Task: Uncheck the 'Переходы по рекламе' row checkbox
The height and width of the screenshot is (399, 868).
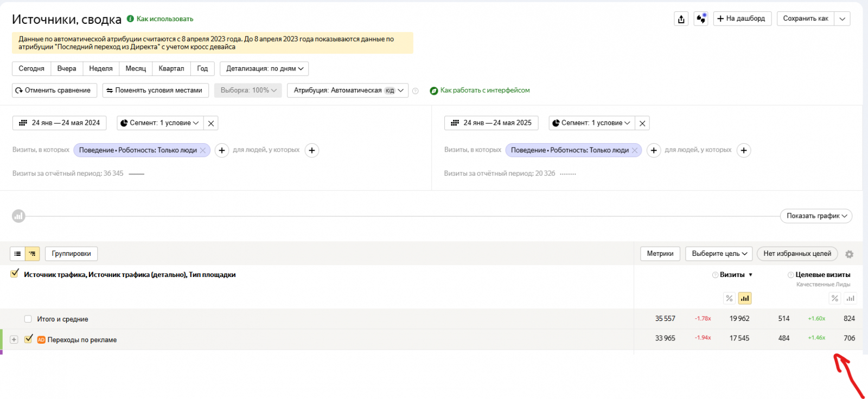Action: pyautogui.click(x=29, y=339)
